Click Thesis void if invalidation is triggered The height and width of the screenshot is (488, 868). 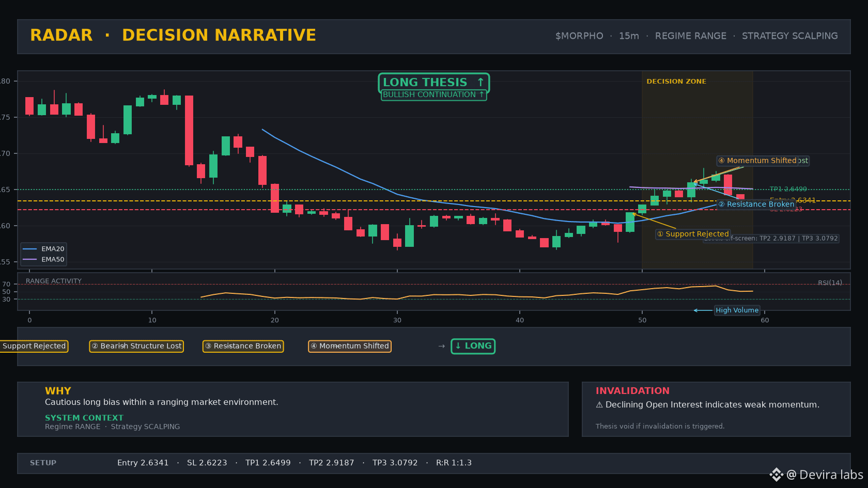660,427
